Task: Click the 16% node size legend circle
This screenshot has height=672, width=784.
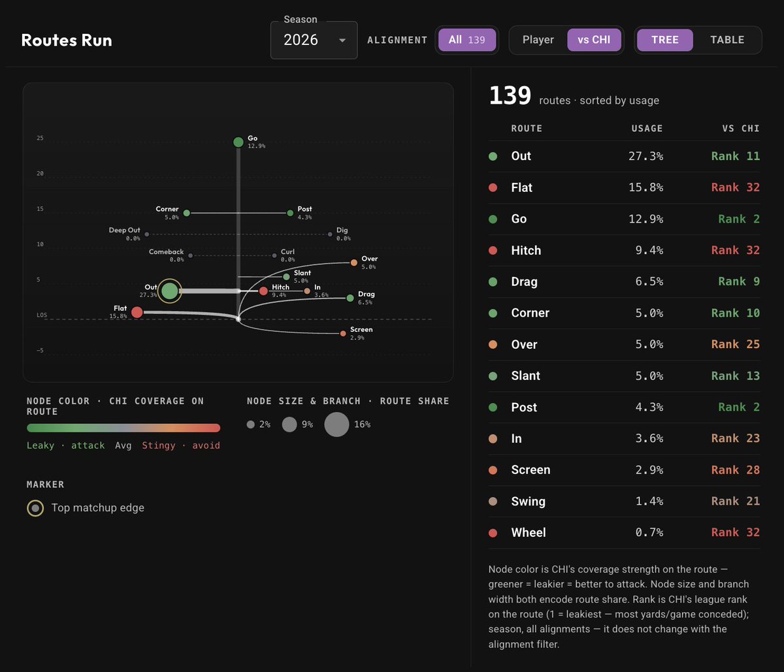Action: pyautogui.click(x=336, y=424)
